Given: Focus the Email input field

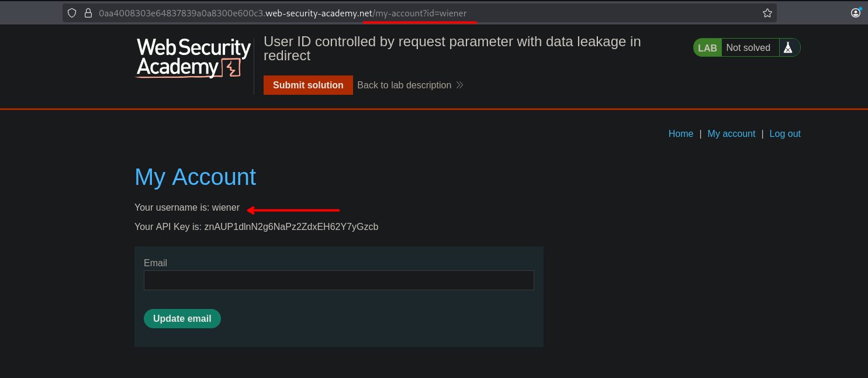Looking at the screenshot, I should click(x=338, y=280).
